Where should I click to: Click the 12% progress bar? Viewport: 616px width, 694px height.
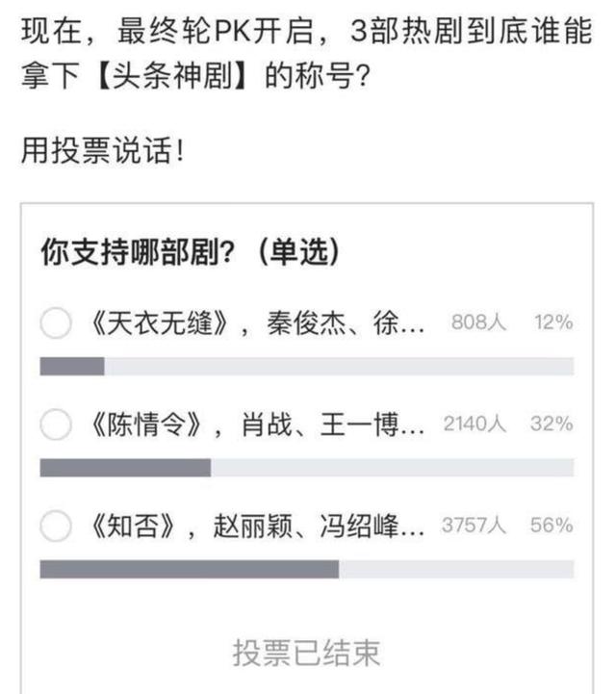(x=307, y=367)
